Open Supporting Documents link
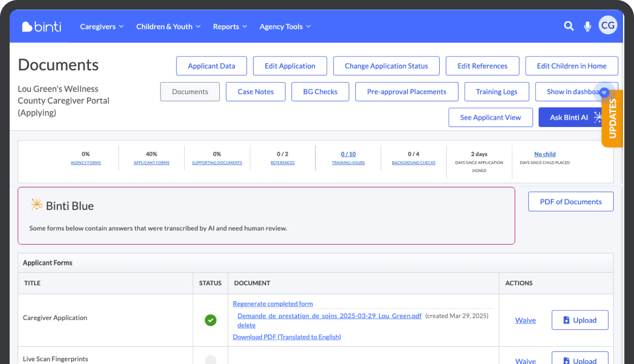Viewport: 634px width, 364px height. coord(217,163)
